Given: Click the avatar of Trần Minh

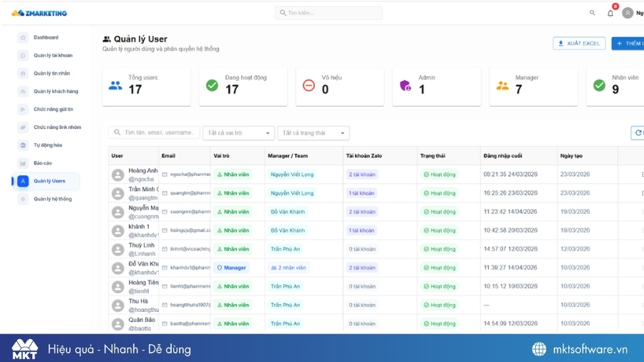Looking at the screenshot, I should (118, 193).
